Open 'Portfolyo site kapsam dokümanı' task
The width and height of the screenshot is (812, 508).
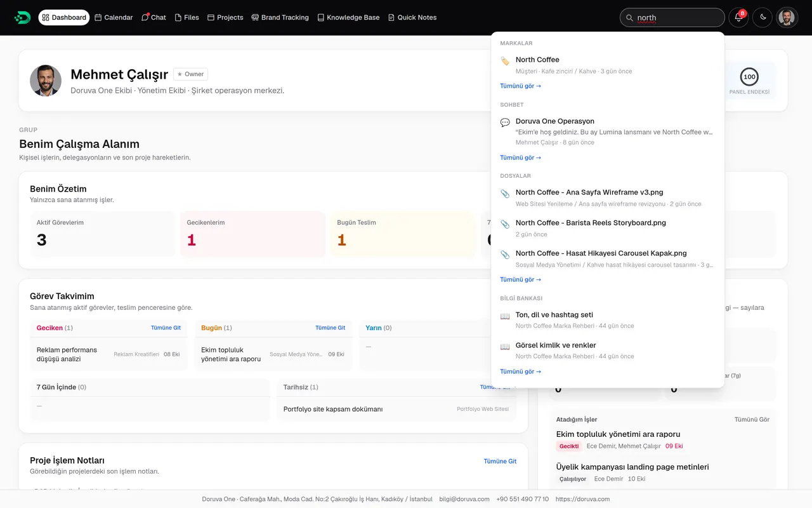333,409
